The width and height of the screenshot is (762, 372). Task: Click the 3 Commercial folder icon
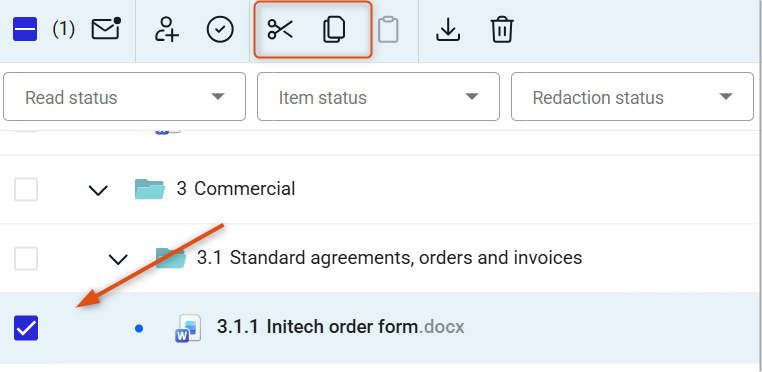[150, 189]
